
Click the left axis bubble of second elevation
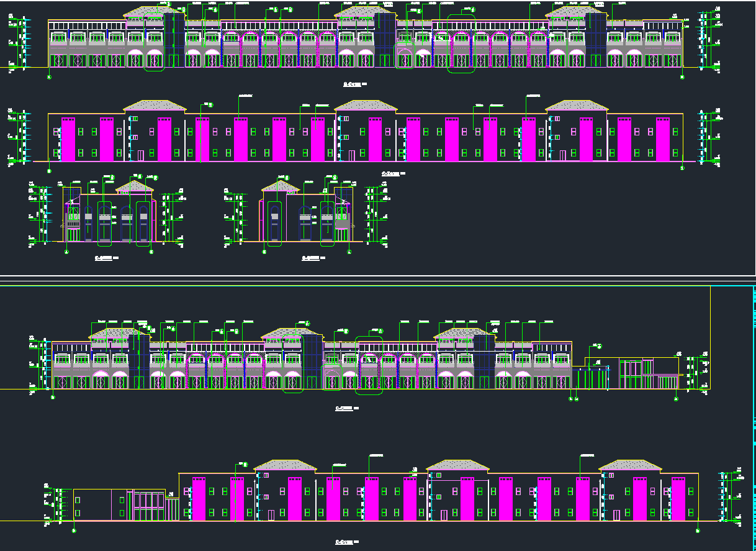click(x=50, y=169)
